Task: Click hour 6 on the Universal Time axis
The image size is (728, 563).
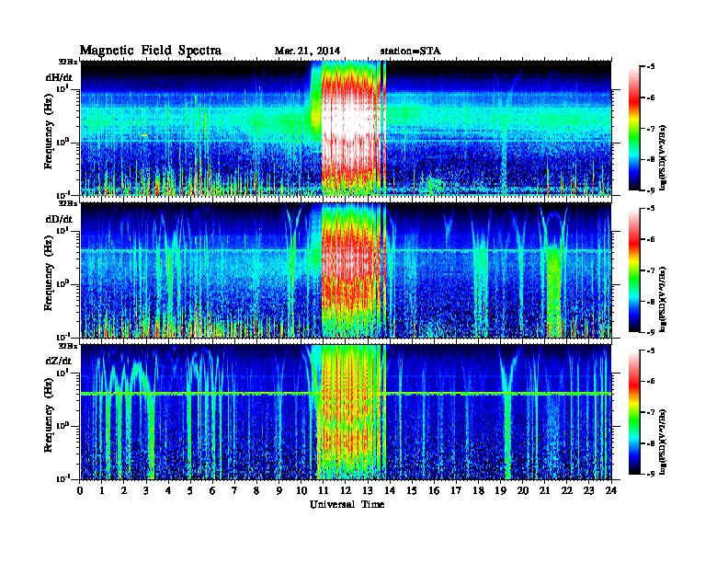Action: coord(212,491)
